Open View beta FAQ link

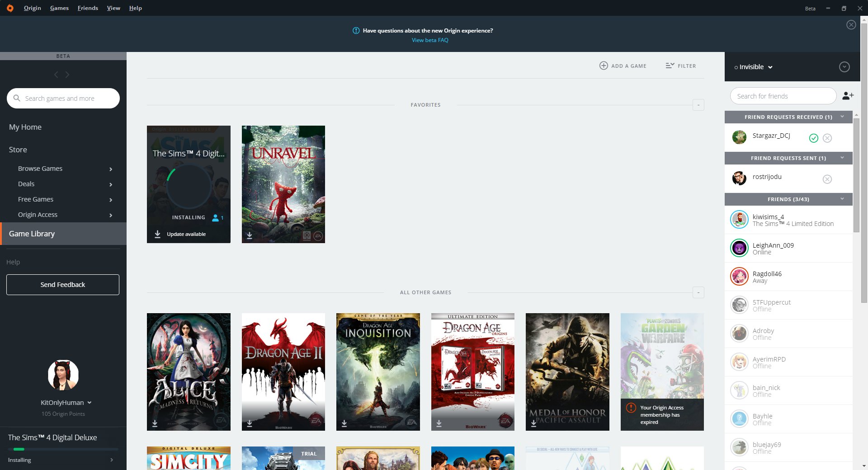coord(430,40)
